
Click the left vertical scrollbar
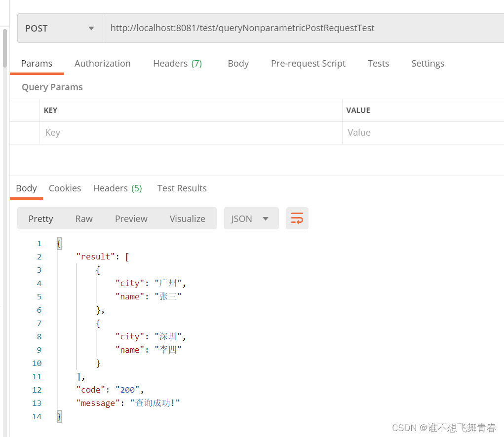point(5,48)
